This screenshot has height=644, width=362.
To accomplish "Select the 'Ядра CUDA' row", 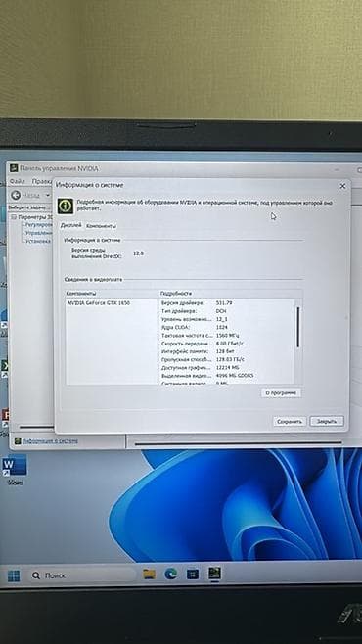I will click(x=227, y=327).
